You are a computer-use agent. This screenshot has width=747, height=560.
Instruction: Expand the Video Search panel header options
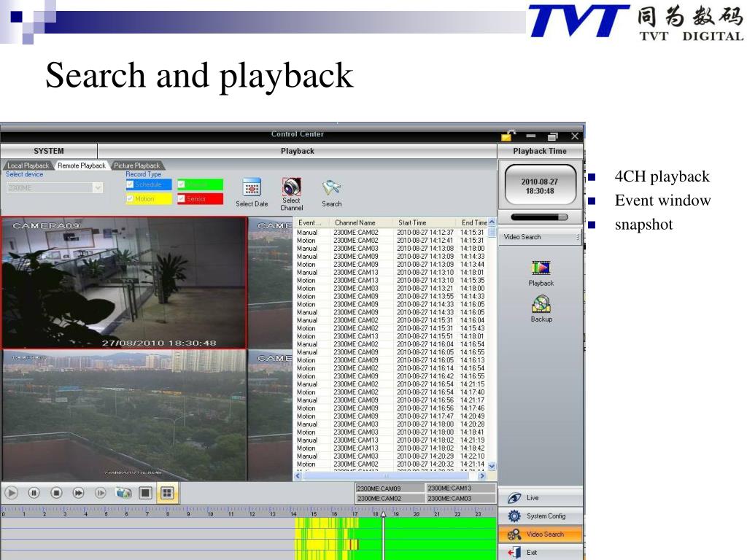[578, 237]
